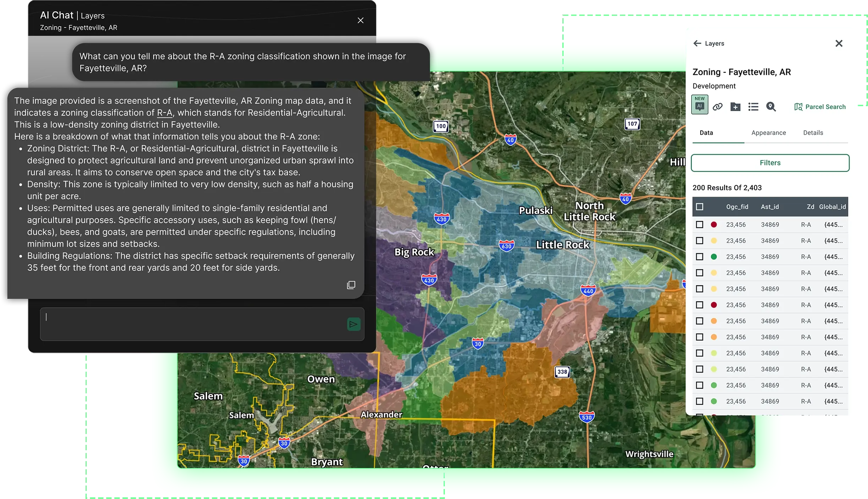Check the first row with dark red dot
Screen dimensions: 868x499
point(699,224)
